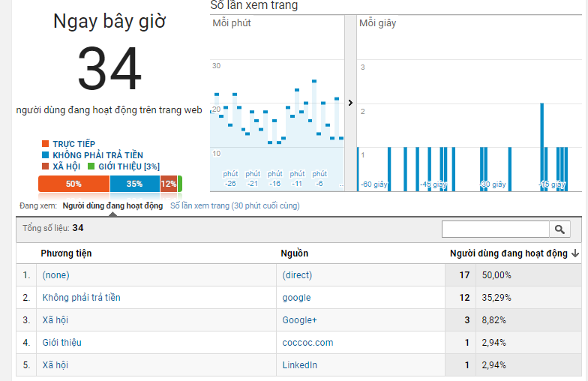The height and width of the screenshot is (381, 588).
Task: Click the phút -26 axis label
Action: coord(230,178)
